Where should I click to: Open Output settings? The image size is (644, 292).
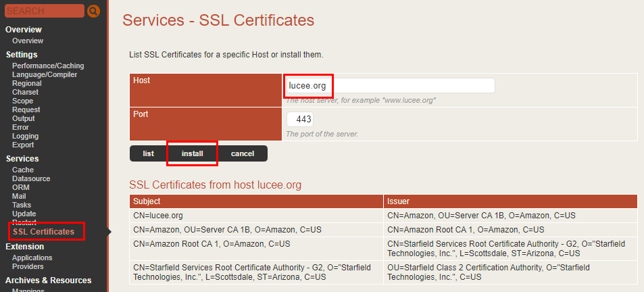(x=24, y=119)
